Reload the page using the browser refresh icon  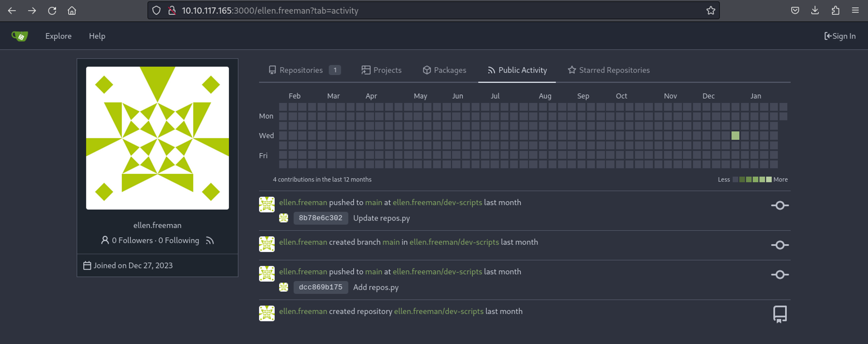coord(52,10)
